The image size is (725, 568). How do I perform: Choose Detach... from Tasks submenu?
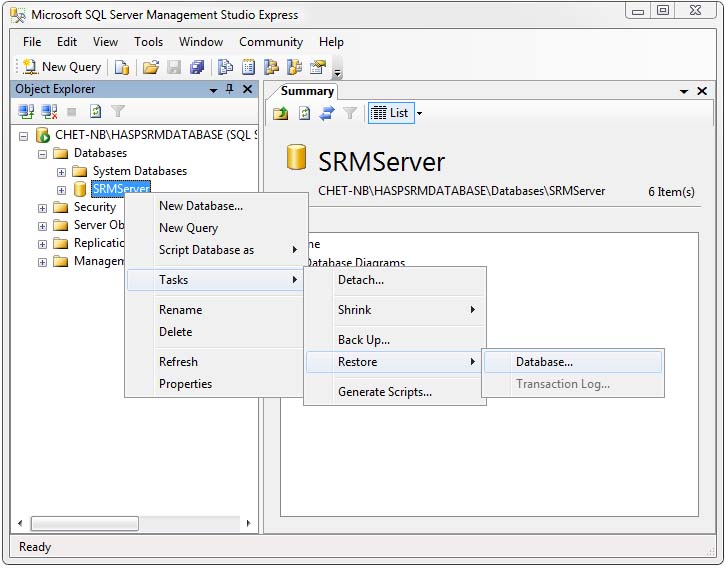[x=394, y=280]
